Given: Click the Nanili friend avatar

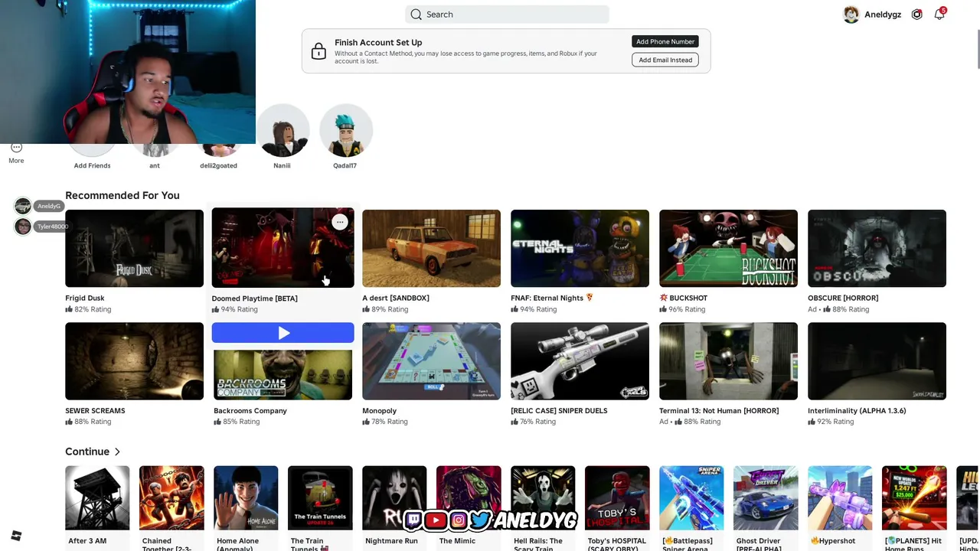Looking at the screenshot, I should (x=283, y=131).
